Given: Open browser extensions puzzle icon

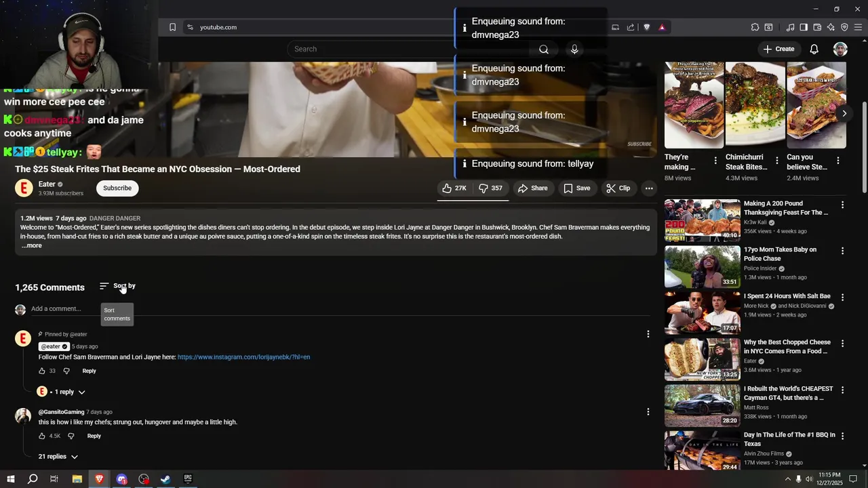Looking at the screenshot, I should (755, 27).
